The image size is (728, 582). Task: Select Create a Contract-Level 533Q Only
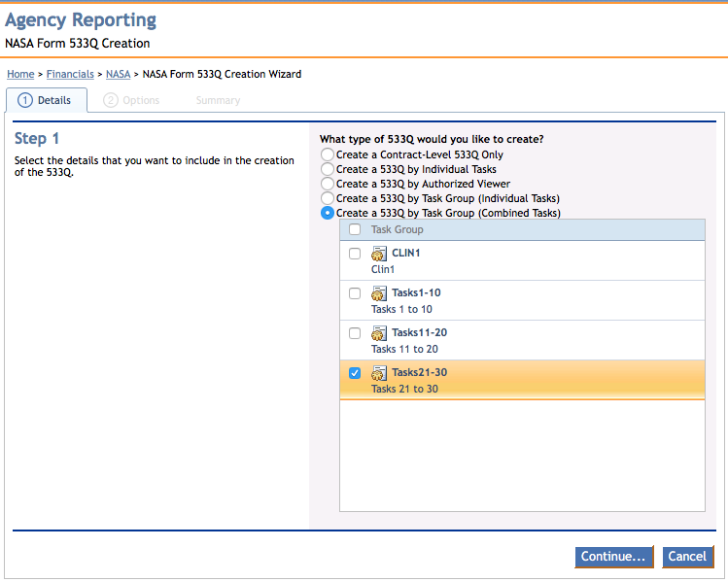pos(328,154)
